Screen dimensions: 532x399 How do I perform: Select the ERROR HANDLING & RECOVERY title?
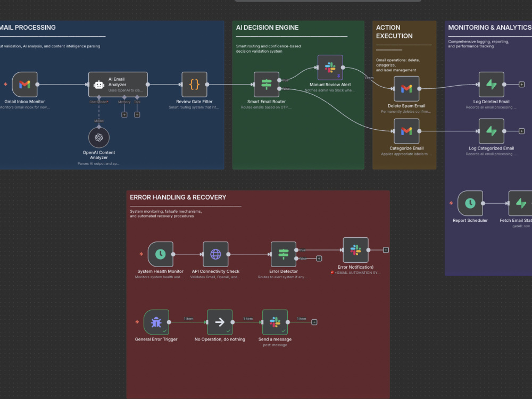178,197
